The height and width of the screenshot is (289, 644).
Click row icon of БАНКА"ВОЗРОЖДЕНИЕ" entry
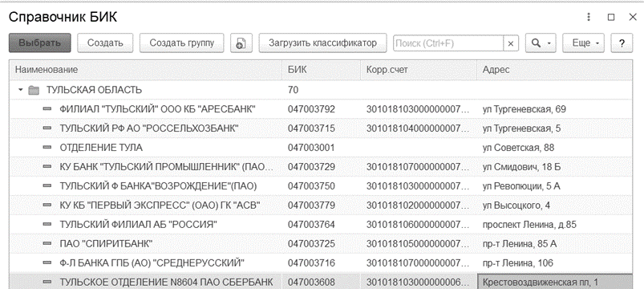click(x=47, y=185)
